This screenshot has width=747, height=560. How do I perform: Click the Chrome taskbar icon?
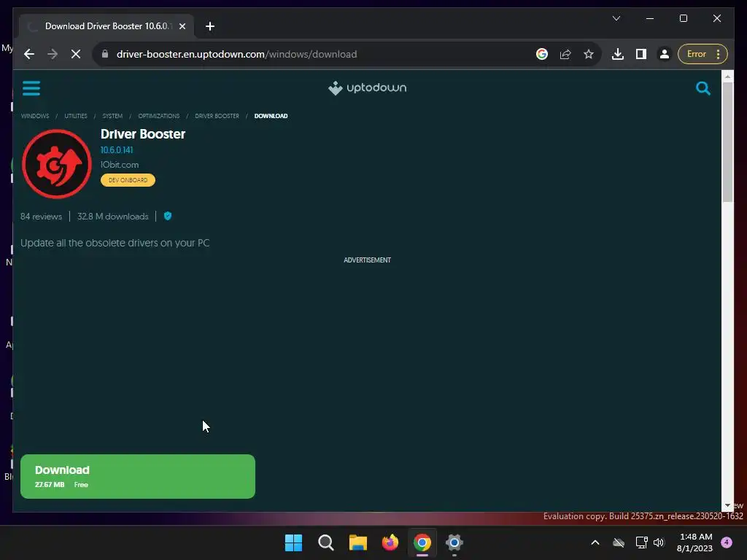422,542
